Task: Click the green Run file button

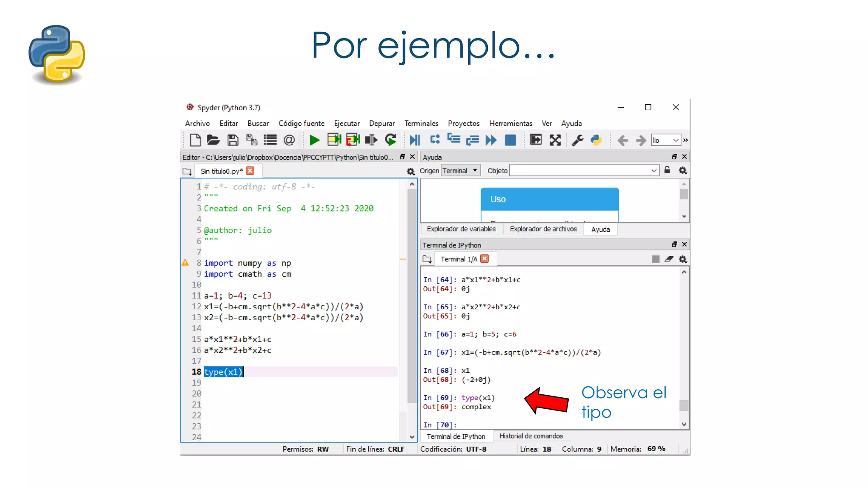Action: pyautogui.click(x=314, y=140)
